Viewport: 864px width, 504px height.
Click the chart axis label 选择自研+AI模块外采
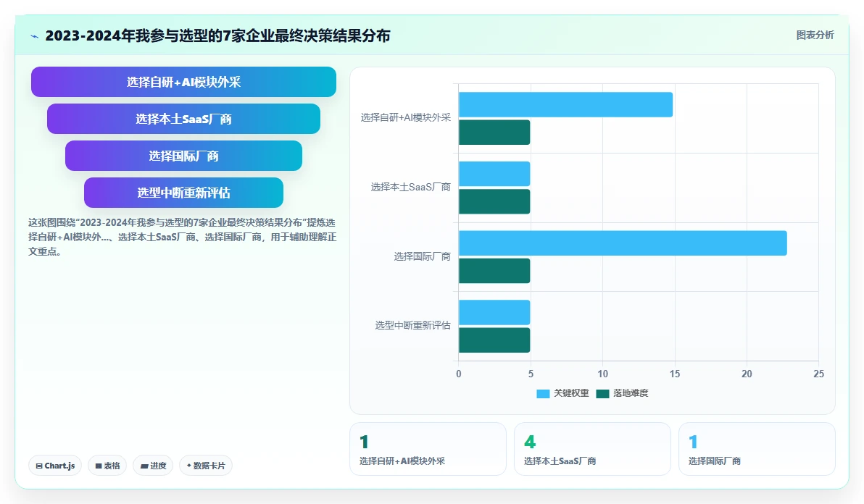click(406, 118)
